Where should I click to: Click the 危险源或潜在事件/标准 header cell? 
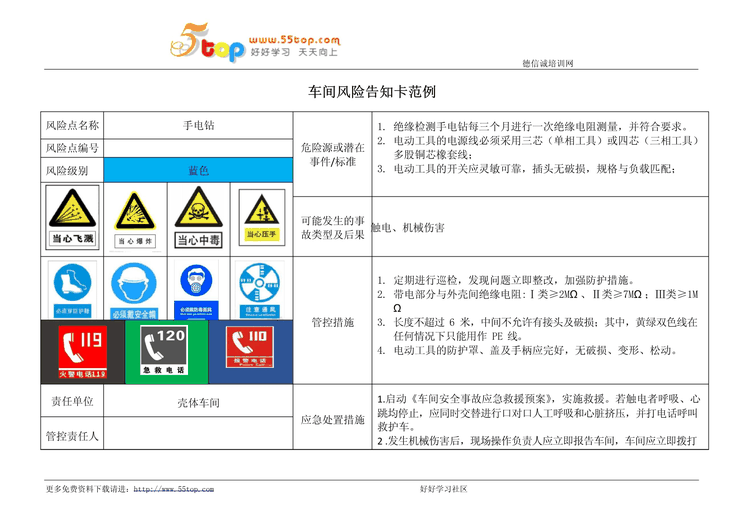[x=332, y=155]
